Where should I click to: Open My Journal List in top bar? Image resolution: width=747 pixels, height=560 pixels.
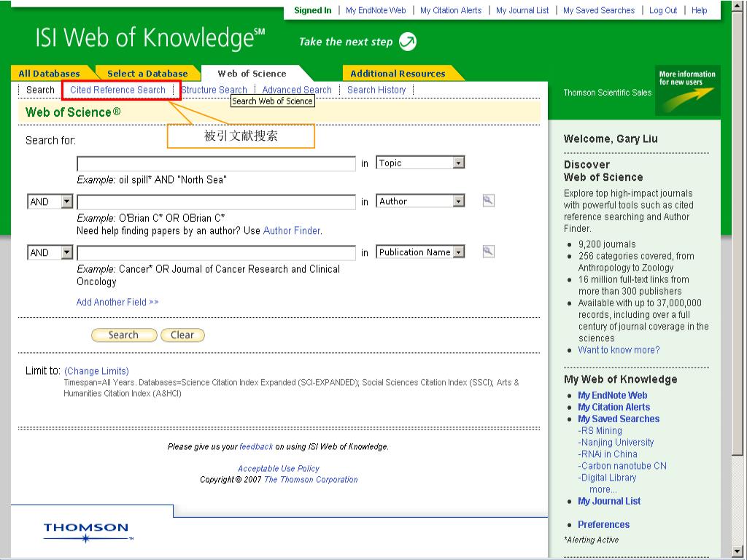[522, 10]
